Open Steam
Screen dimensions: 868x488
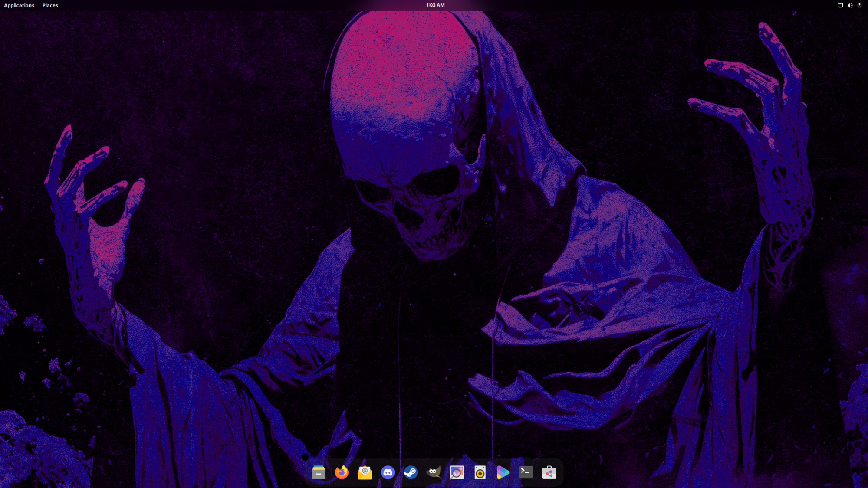pyautogui.click(x=411, y=472)
